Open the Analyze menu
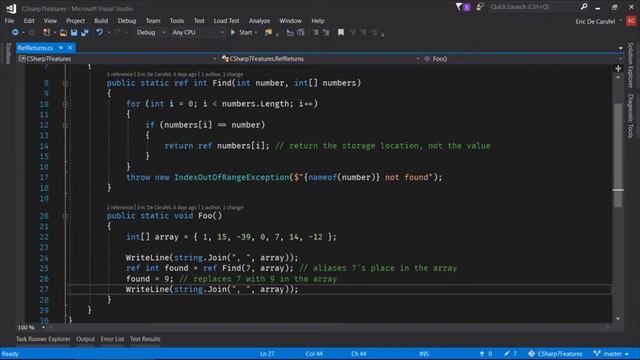Viewport: 640px width, 360px height. [x=259, y=21]
